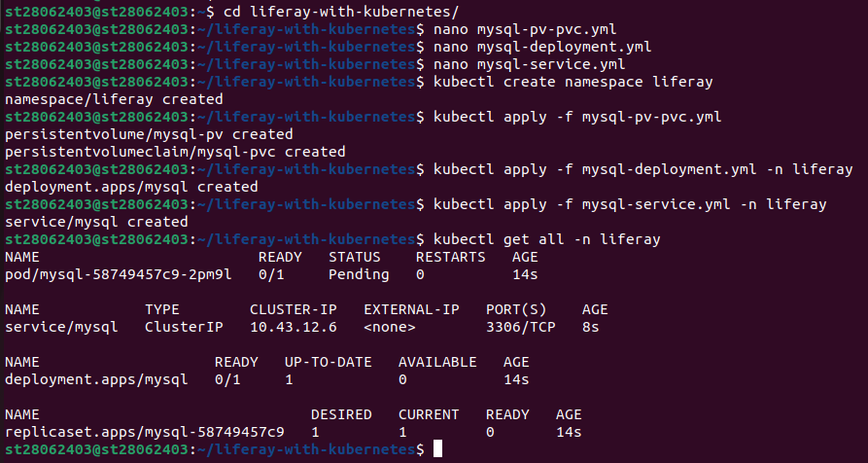This screenshot has width=868, height=463.
Task: Click 'namespace/liferay created' output line
Action: click(x=114, y=99)
